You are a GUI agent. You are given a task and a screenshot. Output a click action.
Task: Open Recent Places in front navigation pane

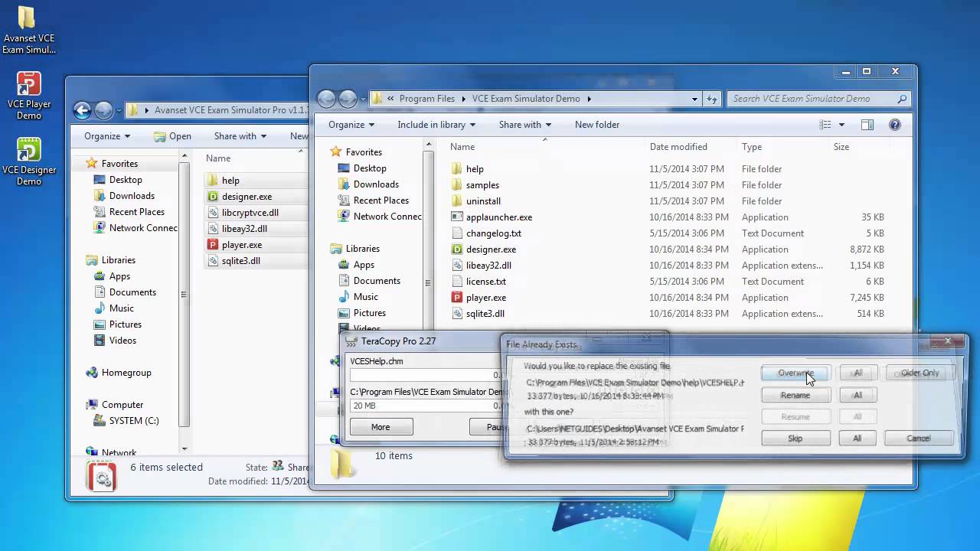[x=381, y=201]
